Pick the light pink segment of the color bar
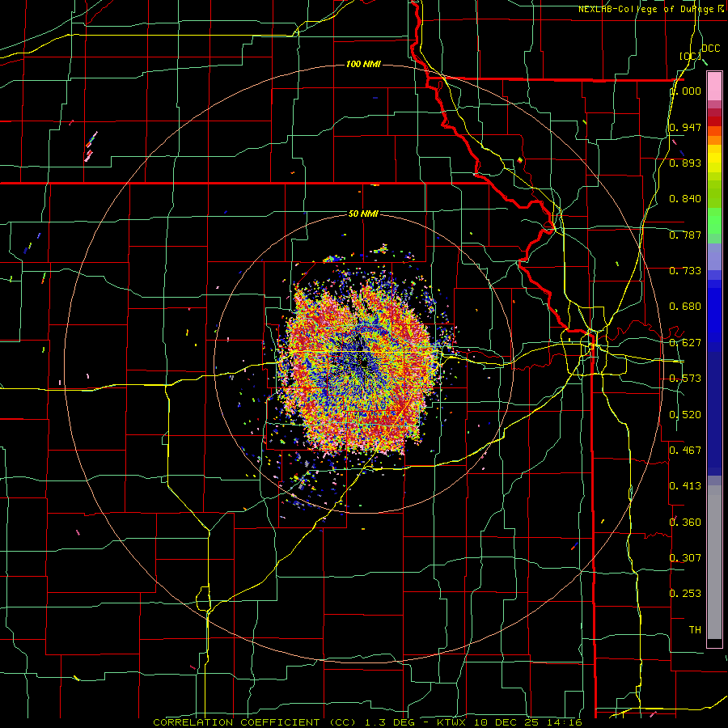The height and width of the screenshot is (728, 728). click(x=714, y=86)
